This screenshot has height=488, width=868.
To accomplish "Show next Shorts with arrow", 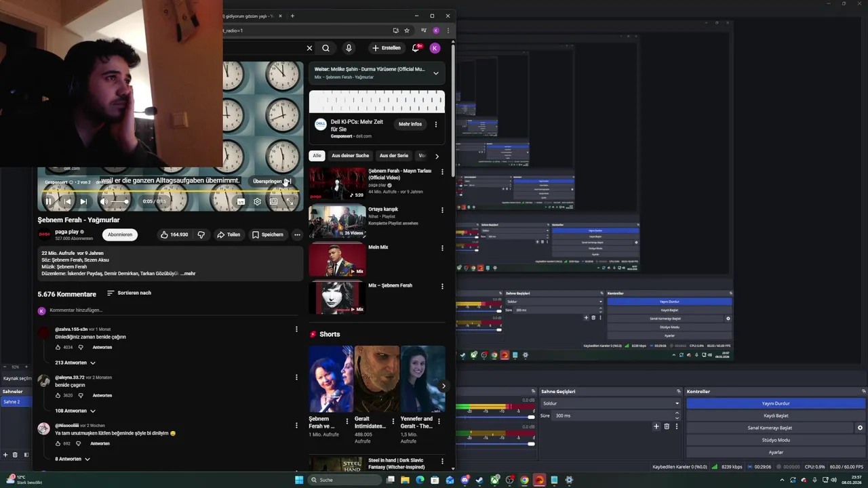I will click(443, 386).
